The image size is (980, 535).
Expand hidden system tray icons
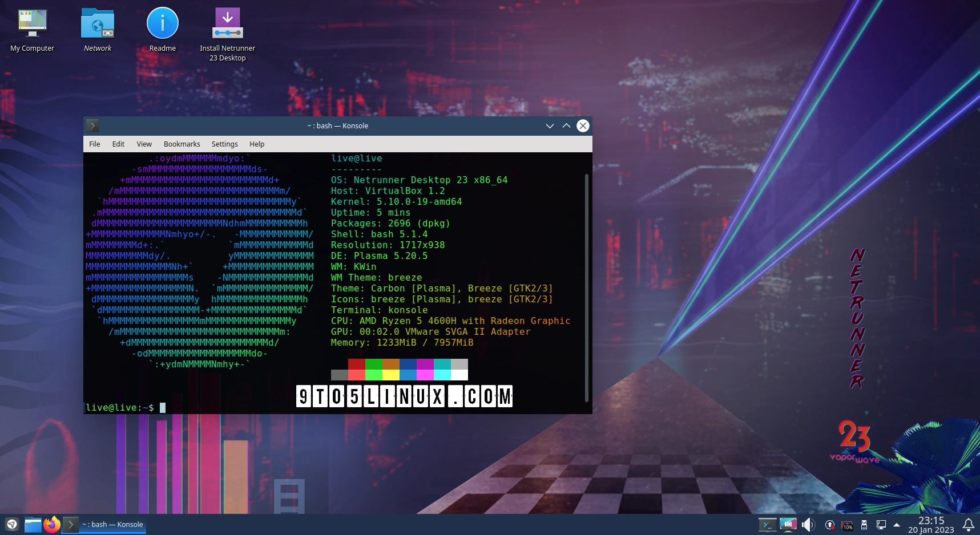[896, 524]
